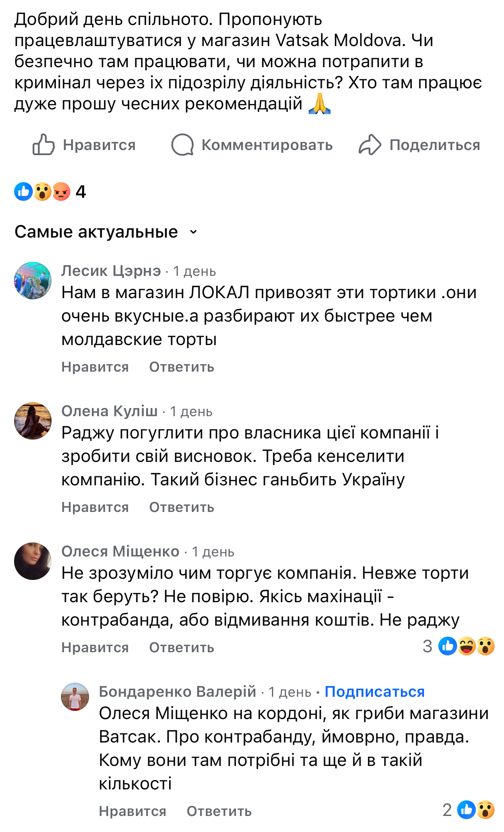The image size is (504, 832).
Task: Tap the Поделиться share arrow icon
Action: (x=370, y=145)
